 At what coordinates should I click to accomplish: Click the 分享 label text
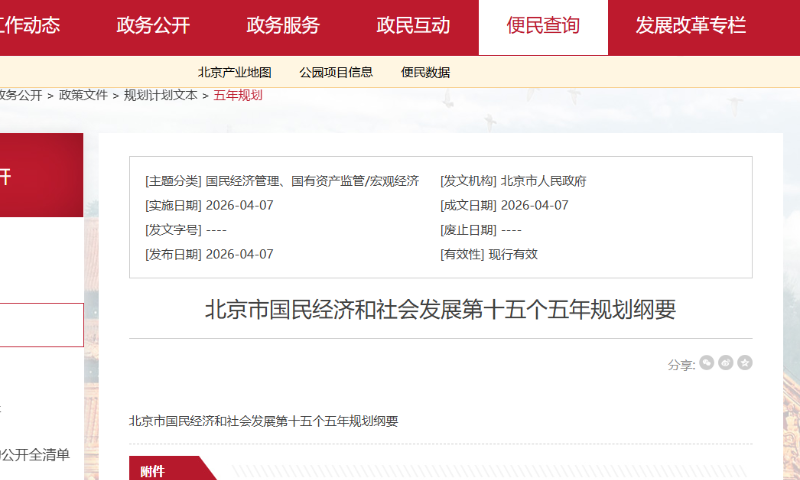[681, 365]
